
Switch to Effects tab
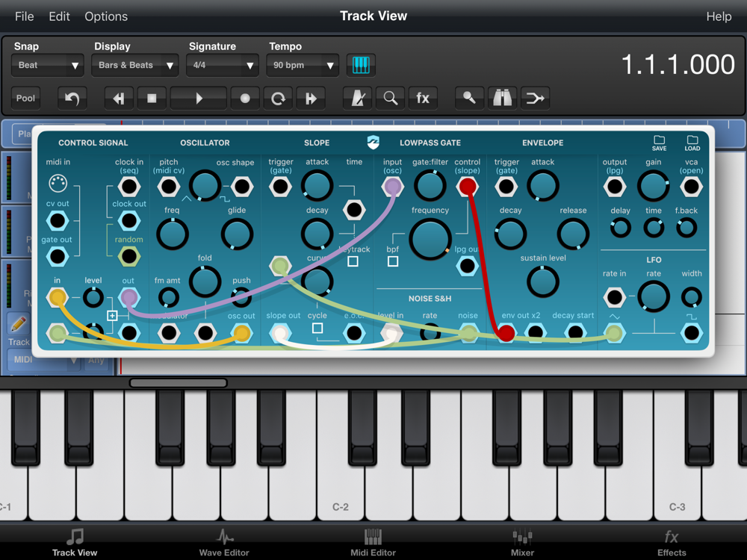pos(672,542)
